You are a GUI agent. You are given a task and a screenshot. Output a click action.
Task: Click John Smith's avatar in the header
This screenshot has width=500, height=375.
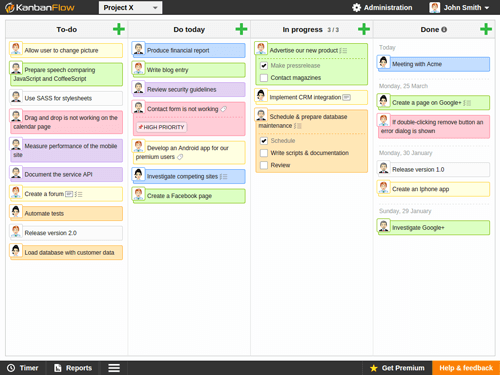point(435,7)
